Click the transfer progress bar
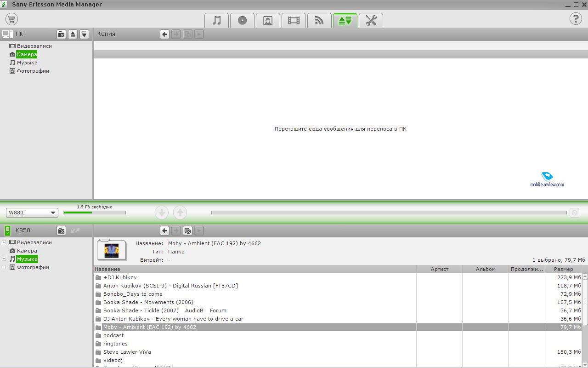The height and width of the screenshot is (368, 588). (x=389, y=213)
